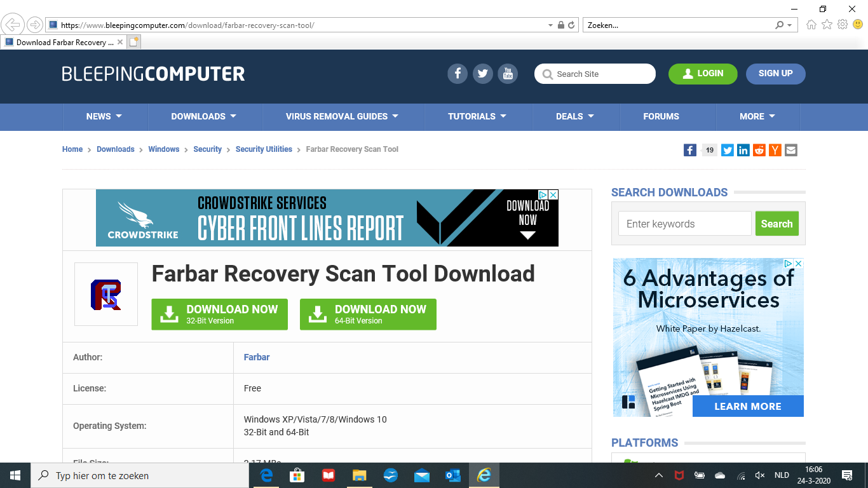Share page on Twitter
The height and width of the screenshot is (488, 868).
tap(728, 150)
